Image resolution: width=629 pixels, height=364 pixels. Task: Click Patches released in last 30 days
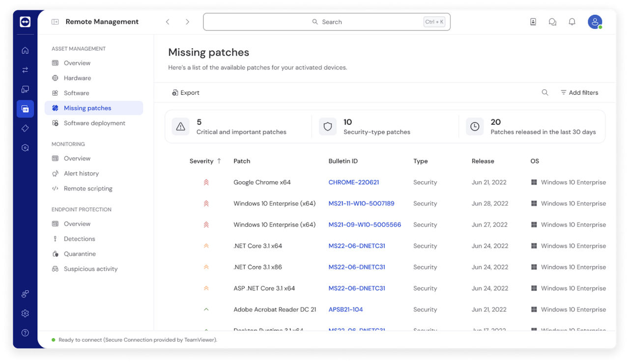[x=533, y=127]
